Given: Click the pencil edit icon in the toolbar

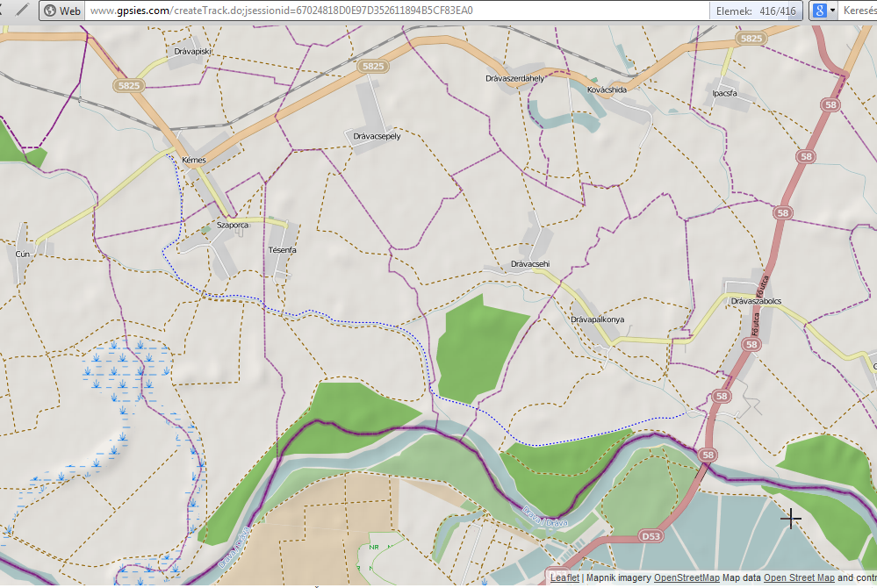Looking at the screenshot, I should 20,11.
